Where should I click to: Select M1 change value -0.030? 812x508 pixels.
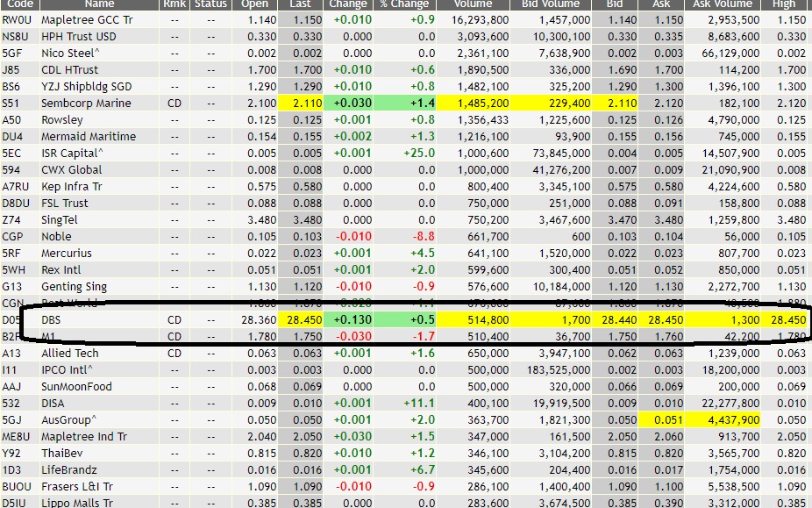click(x=353, y=336)
